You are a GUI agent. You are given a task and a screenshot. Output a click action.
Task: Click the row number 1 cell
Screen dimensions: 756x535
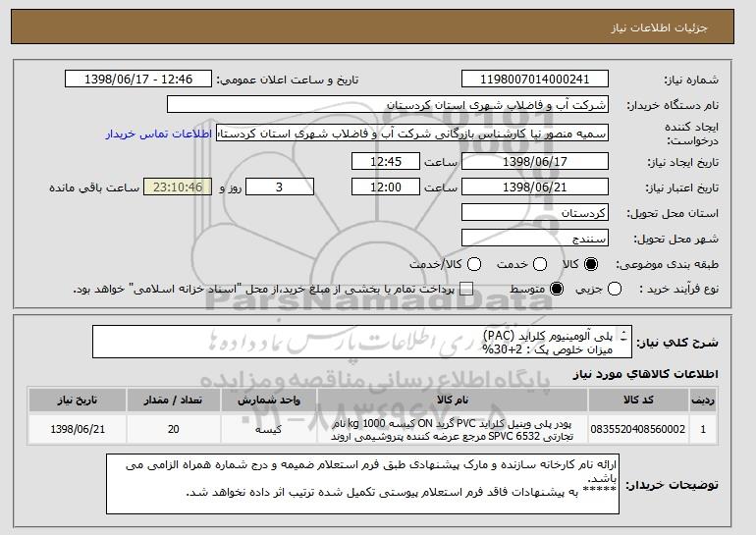pyautogui.click(x=703, y=429)
